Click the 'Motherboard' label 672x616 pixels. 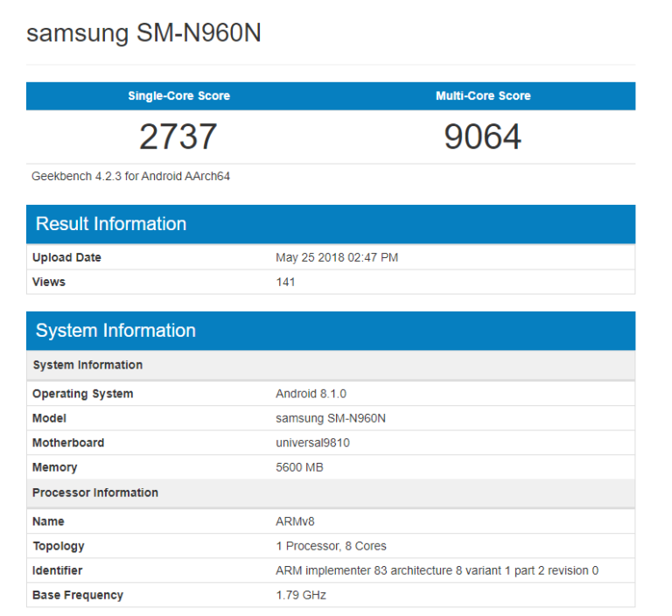pyautogui.click(x=68, y=443)
